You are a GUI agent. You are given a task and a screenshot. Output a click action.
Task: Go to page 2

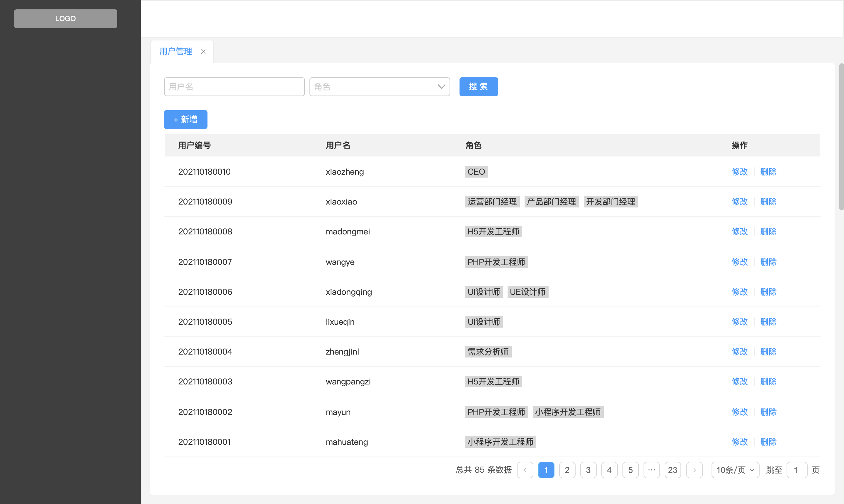tap(567, 470)
